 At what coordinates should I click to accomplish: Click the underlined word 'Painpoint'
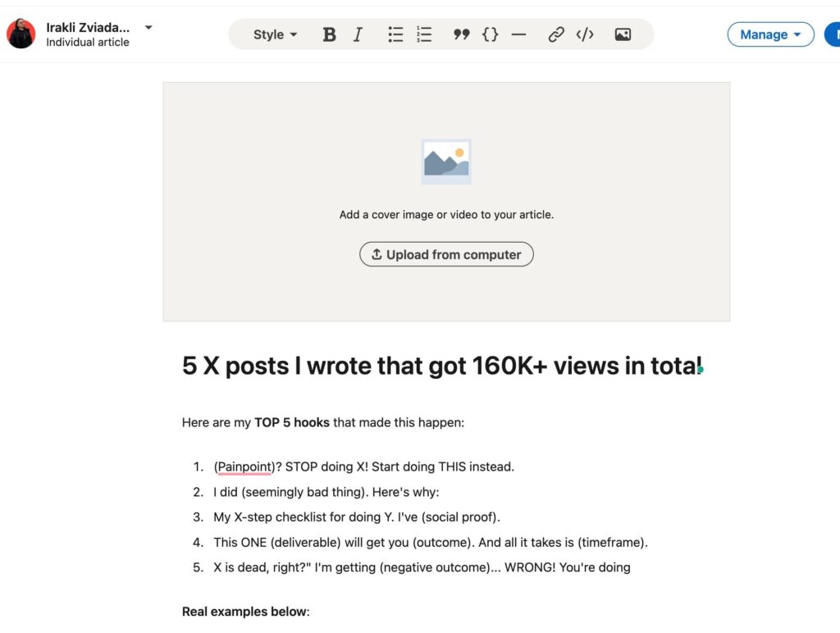244,467
